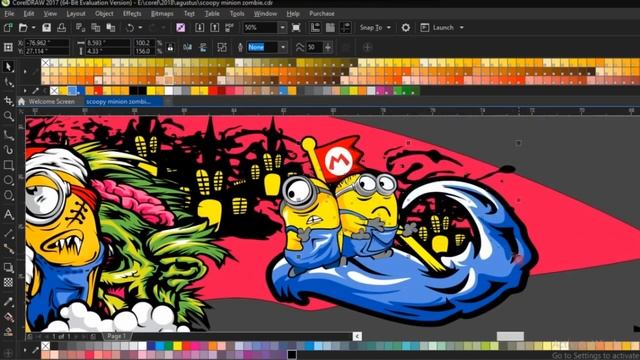Open the Object menu

[104, 13]
